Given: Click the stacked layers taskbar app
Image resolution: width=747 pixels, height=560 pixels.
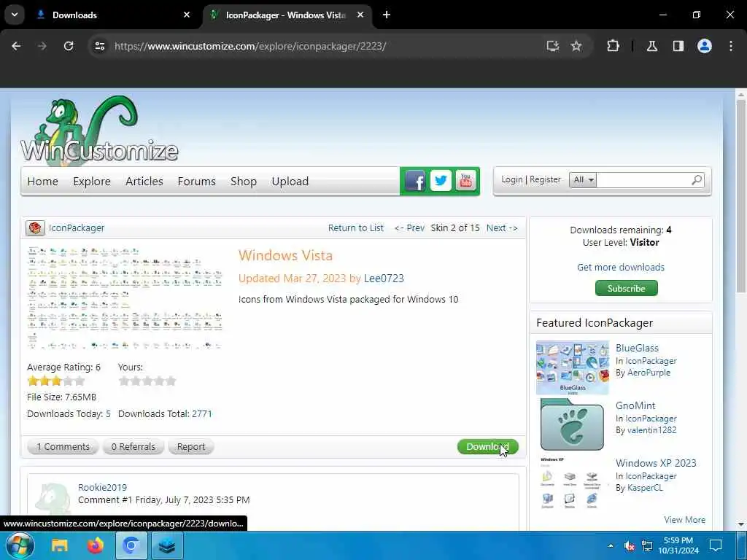Looking at the screenshot, I should [x=167, y=545].
